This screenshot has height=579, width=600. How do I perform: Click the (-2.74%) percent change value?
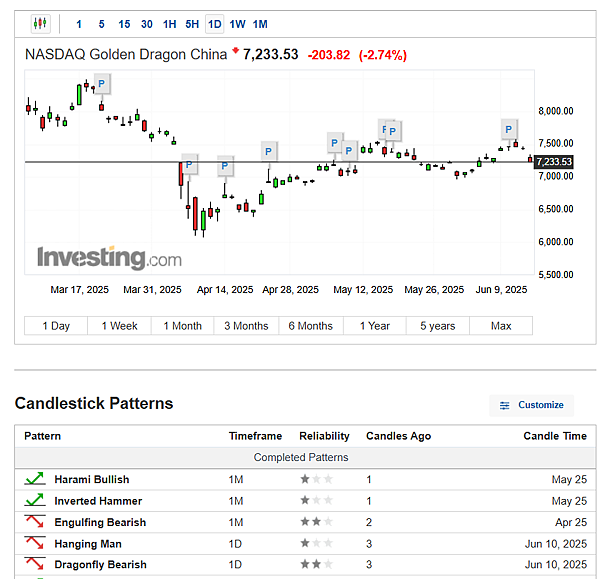382,55
